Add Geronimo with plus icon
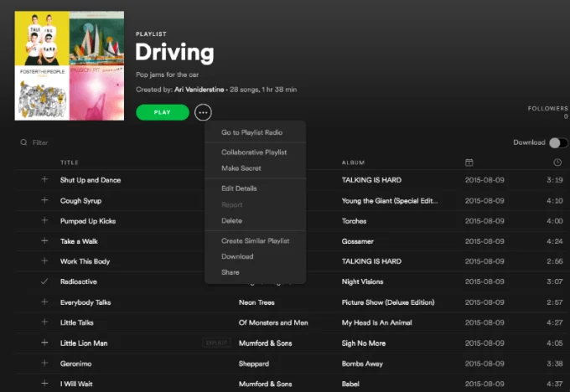The width and height of the screenshot is (570, 392). point(44,363)
